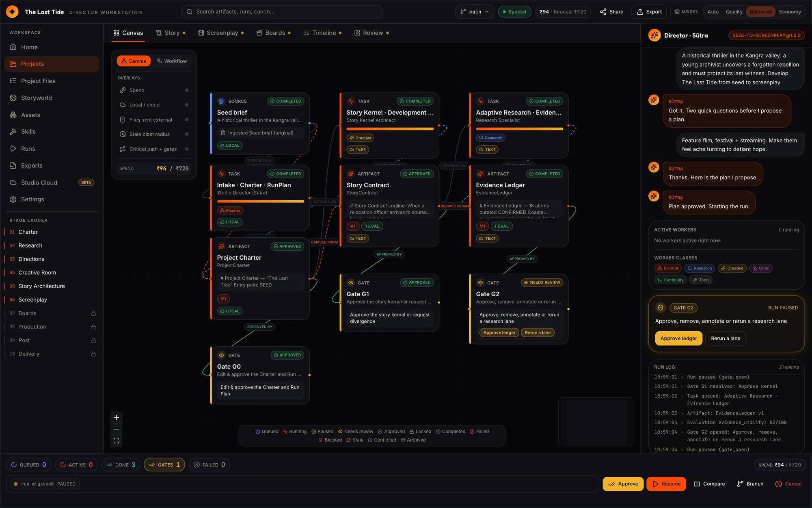Click The Last Tide logo icon

point(12,12)
